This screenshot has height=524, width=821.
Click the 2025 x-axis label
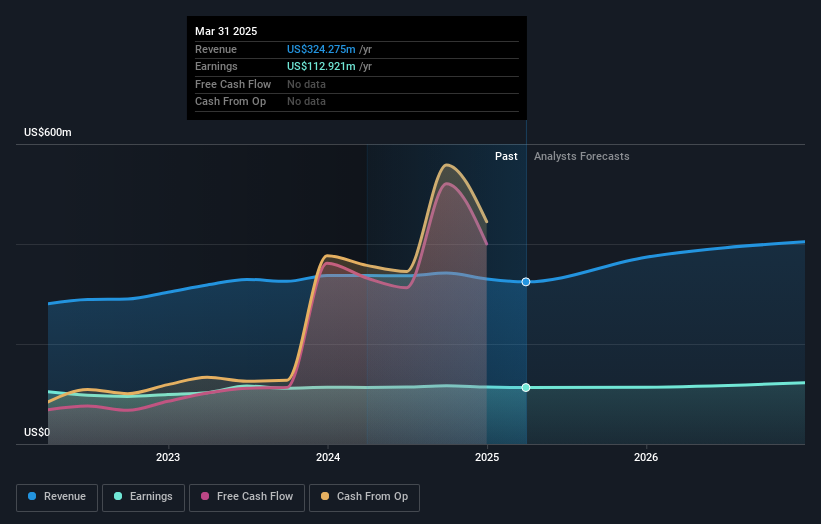point(487,458)
